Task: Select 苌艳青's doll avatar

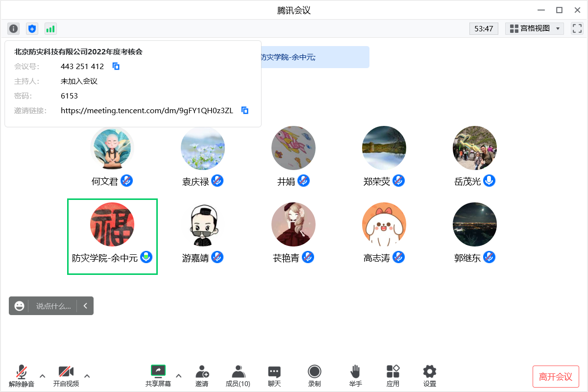Action: coord(294,224)
